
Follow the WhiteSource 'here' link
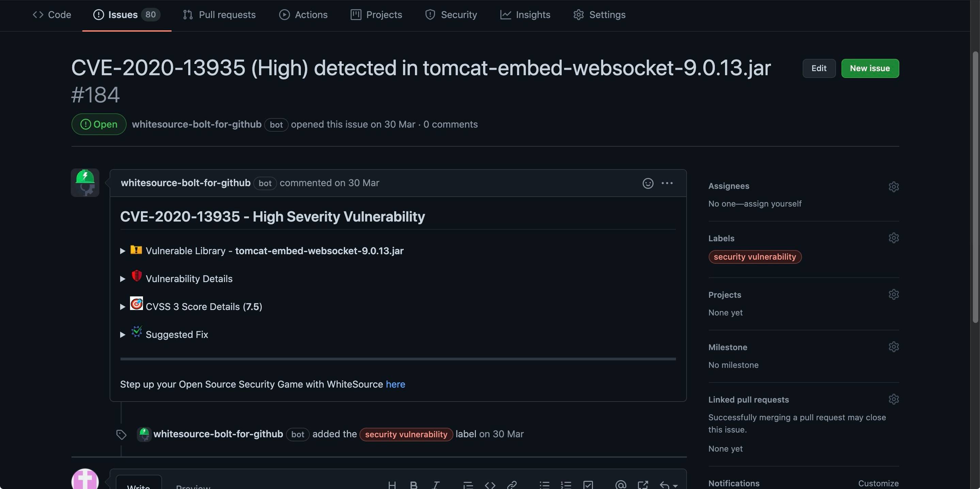pyautogui.click(x=395, y=385)
